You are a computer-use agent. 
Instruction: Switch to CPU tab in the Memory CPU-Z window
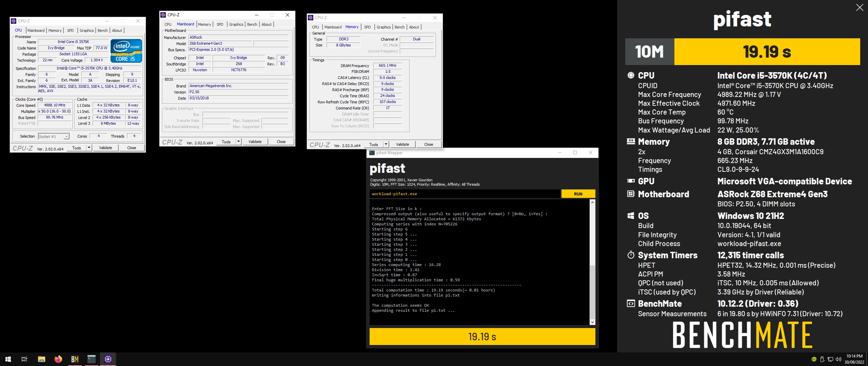pos(315,27)
